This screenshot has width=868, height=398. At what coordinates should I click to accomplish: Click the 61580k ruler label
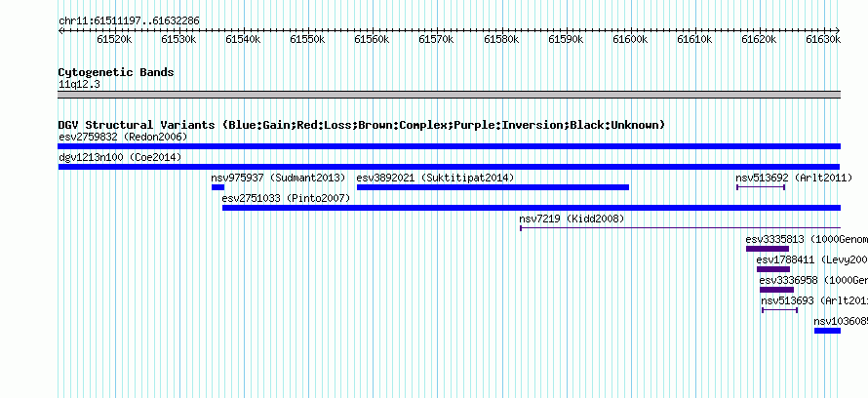(501, 39)
